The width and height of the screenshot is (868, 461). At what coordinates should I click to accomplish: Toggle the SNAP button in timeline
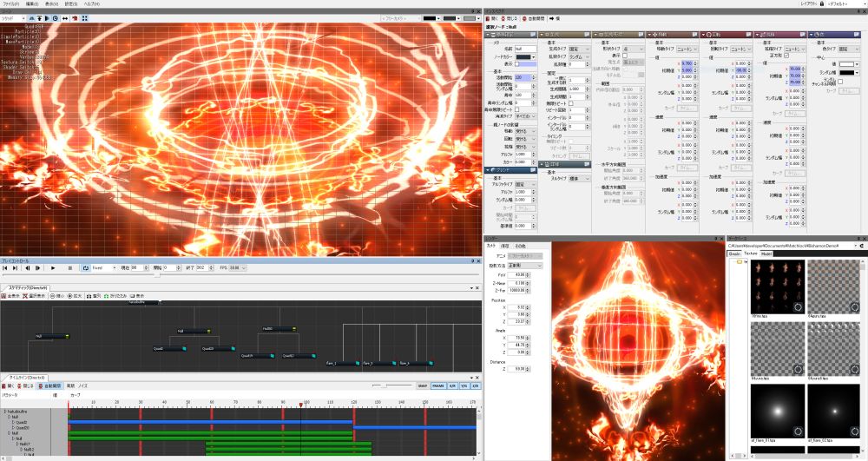[x=423, y=385]
